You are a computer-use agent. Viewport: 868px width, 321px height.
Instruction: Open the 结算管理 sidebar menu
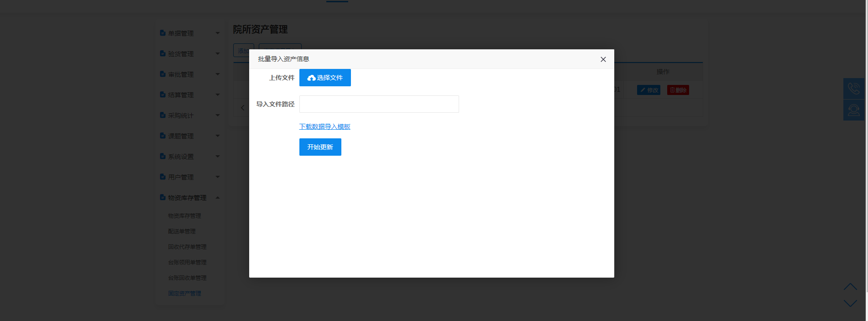point(181,95)
